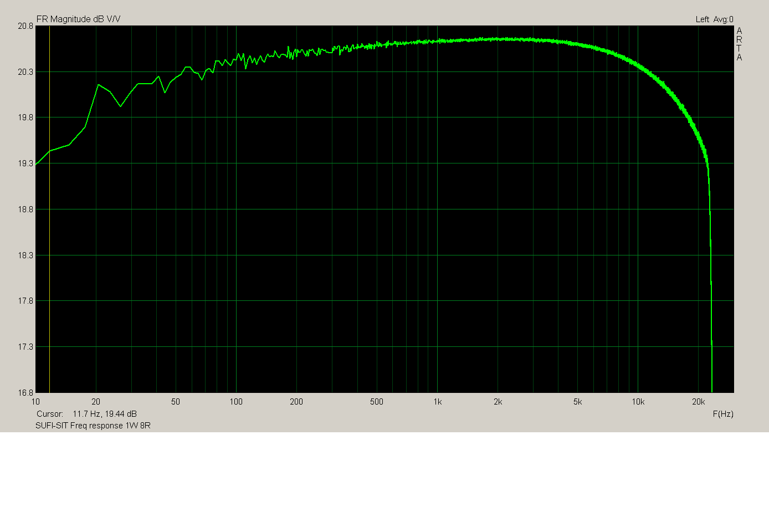This screenshot has width=769, height=532.
Task: Click the vertical ARTA logo text
Action: pos(739,44)
